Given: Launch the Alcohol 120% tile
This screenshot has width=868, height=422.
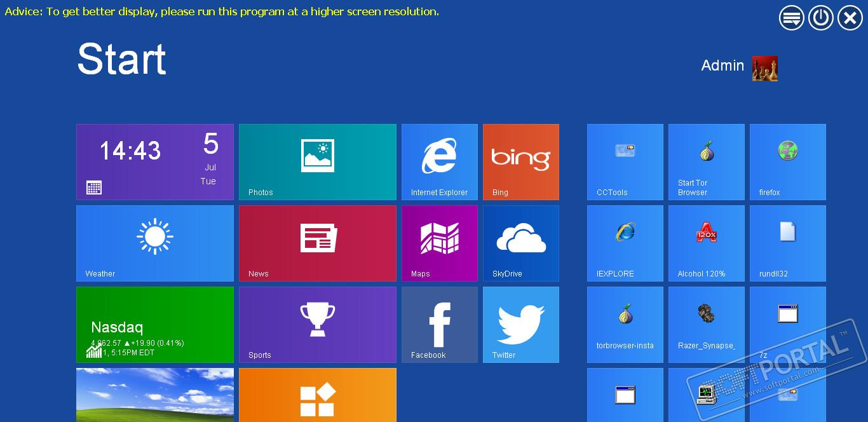Looking at the screenshot, I should tap(707, 243).
